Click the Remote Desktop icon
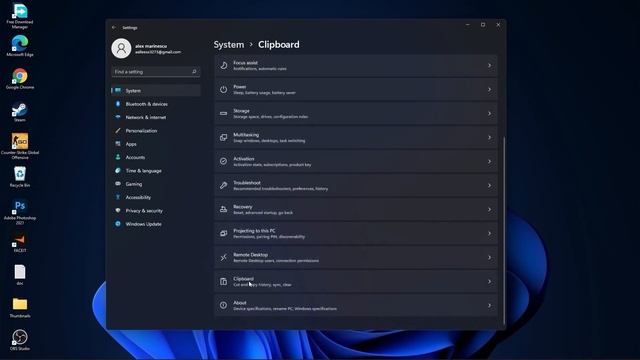This screenshot has width=640, height=360. 223,258
